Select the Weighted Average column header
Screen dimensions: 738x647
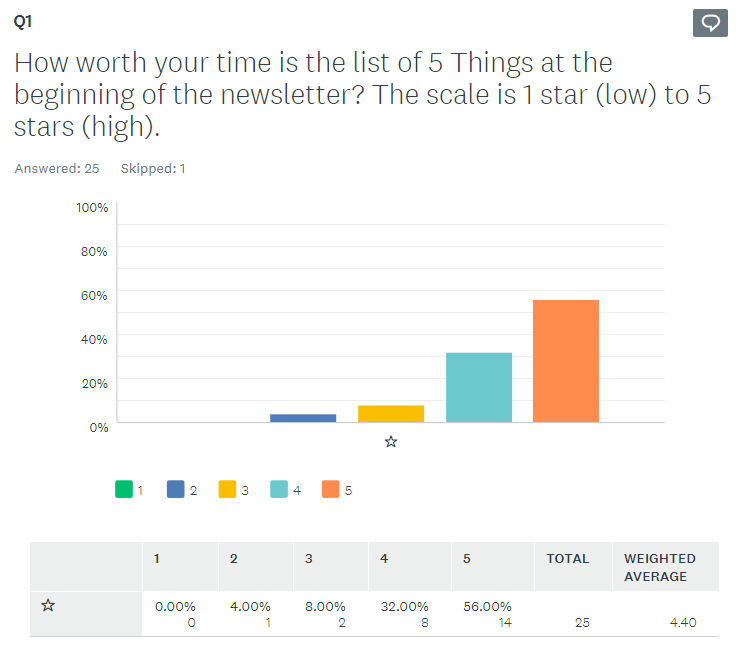(x=659, y=567)
